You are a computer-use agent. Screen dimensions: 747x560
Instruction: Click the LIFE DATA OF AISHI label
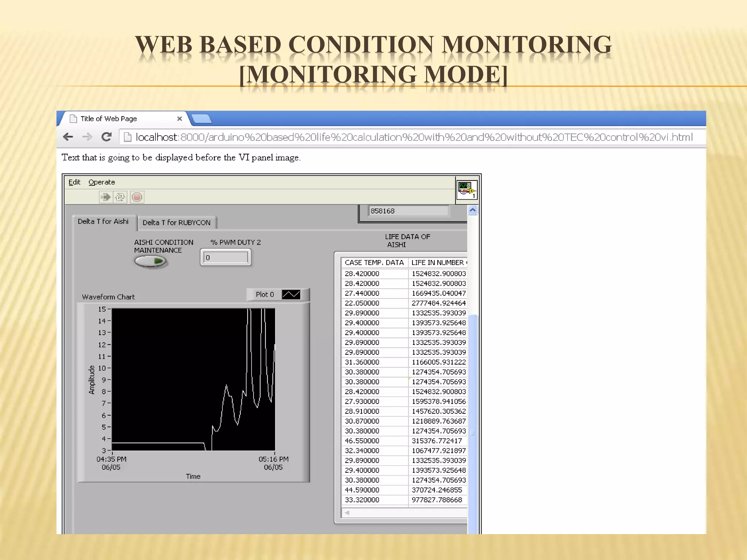tap(407, 241)
